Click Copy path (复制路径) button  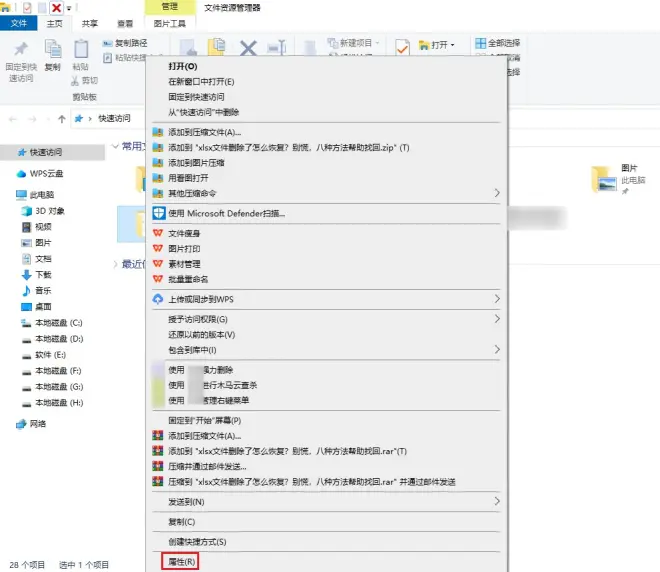click(x=125, y=43)
